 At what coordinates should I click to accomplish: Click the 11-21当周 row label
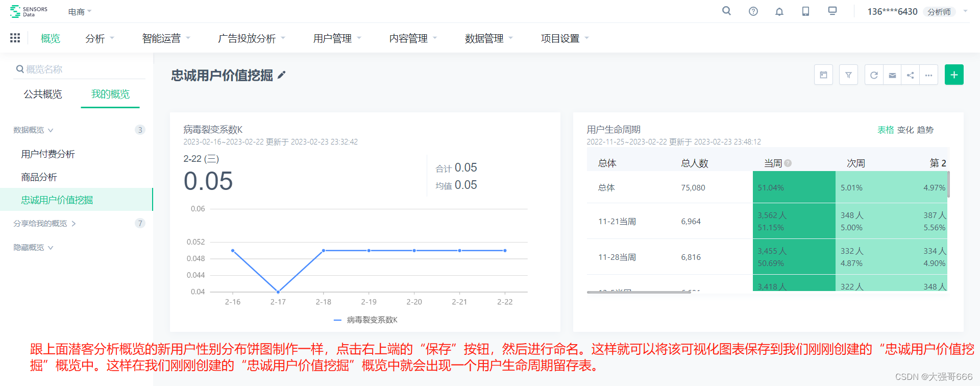coord(617,222)
